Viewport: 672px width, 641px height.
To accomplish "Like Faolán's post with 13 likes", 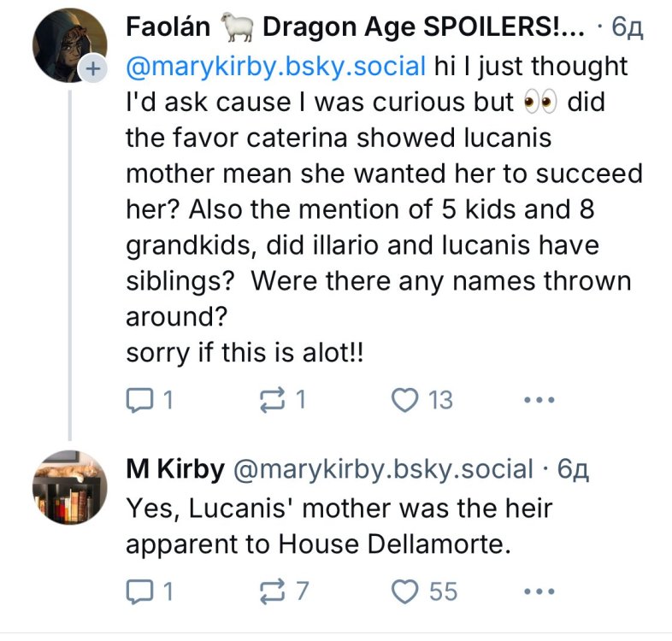I will (x=404, y=399).
